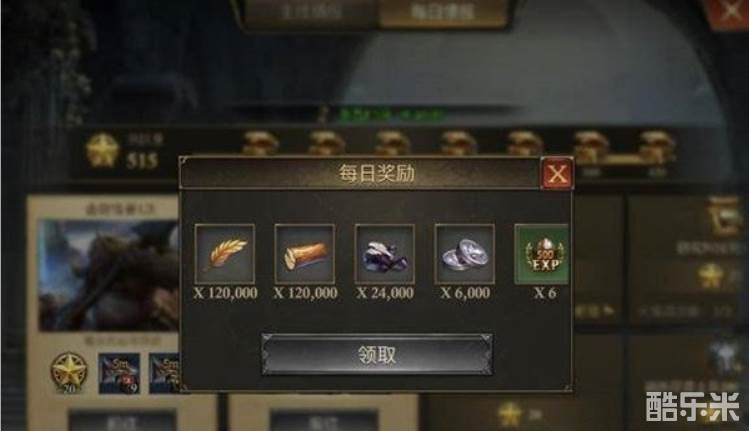Click the button under middle quest card
749x431 pixels.
coord(324,421)
